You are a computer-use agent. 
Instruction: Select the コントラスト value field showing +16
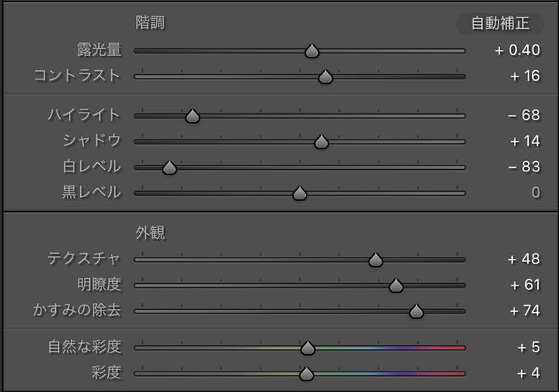(x=525, y=76)
